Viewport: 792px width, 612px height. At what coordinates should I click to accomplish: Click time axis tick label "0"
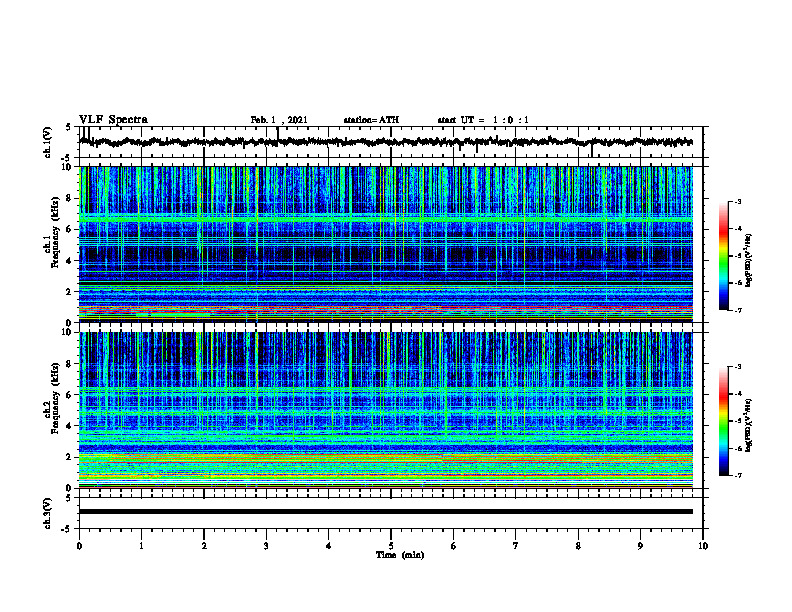coord(79,546)
